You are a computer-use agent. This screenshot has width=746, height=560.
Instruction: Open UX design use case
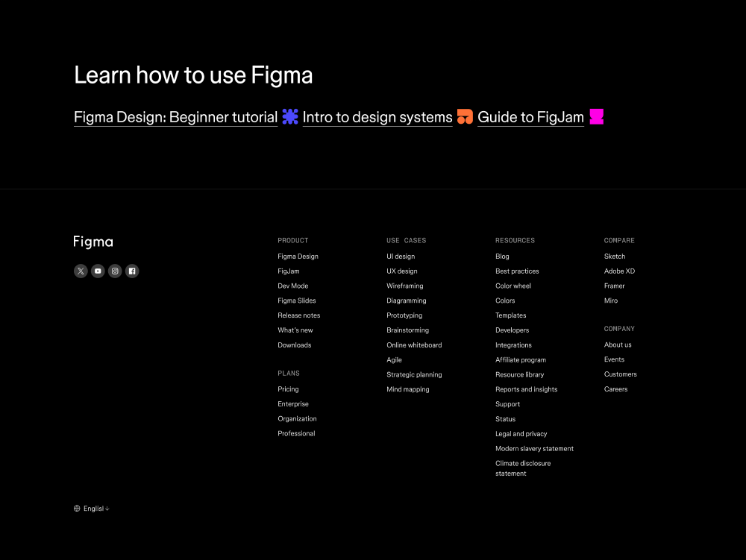tap(402, 271)
